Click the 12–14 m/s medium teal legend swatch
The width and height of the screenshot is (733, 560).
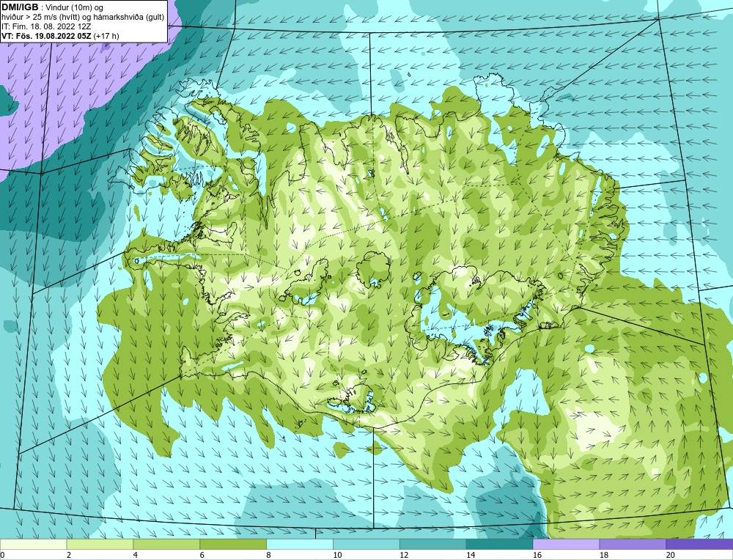point(433,544)
